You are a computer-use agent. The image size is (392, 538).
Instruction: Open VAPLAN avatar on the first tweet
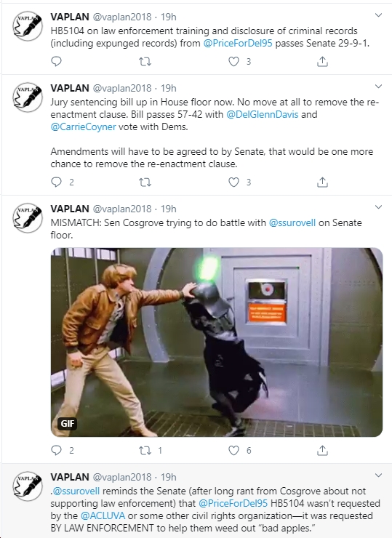[x=28, y=26]
